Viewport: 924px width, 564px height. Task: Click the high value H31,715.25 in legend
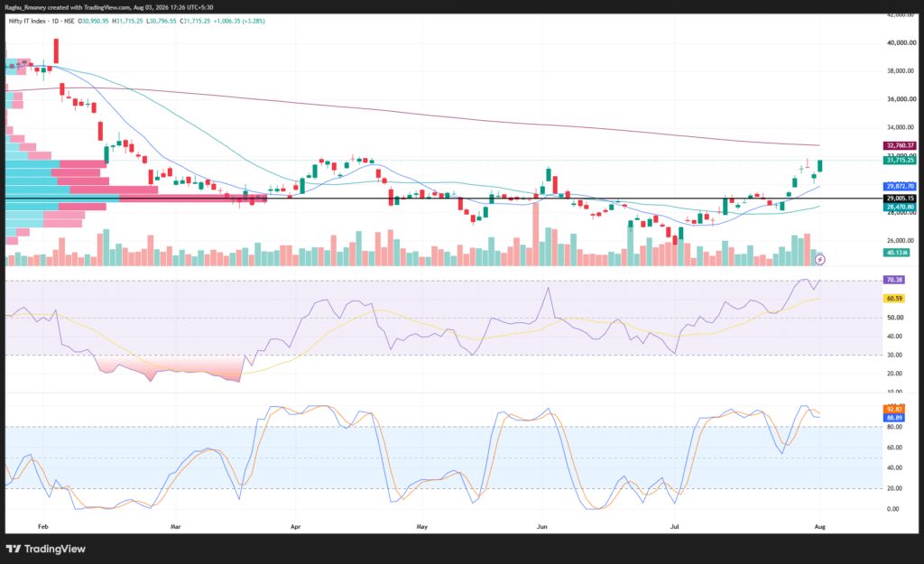tap(127, 22)
